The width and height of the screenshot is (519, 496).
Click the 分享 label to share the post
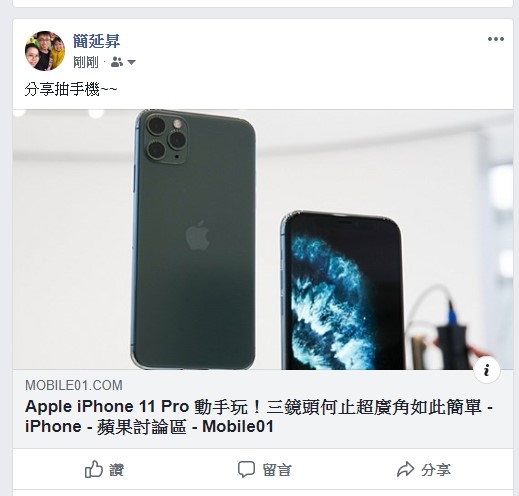(x=436, y=470)
